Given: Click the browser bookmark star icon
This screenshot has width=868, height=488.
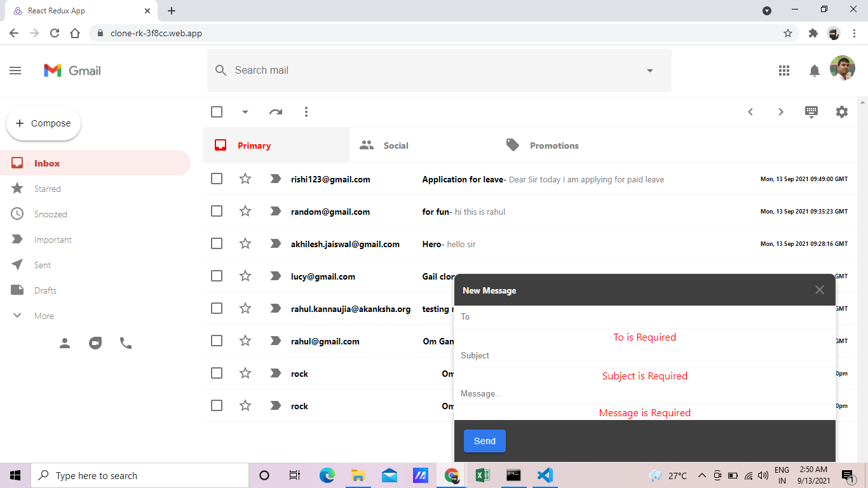Looking at the screenshot, I should (788, 33).
